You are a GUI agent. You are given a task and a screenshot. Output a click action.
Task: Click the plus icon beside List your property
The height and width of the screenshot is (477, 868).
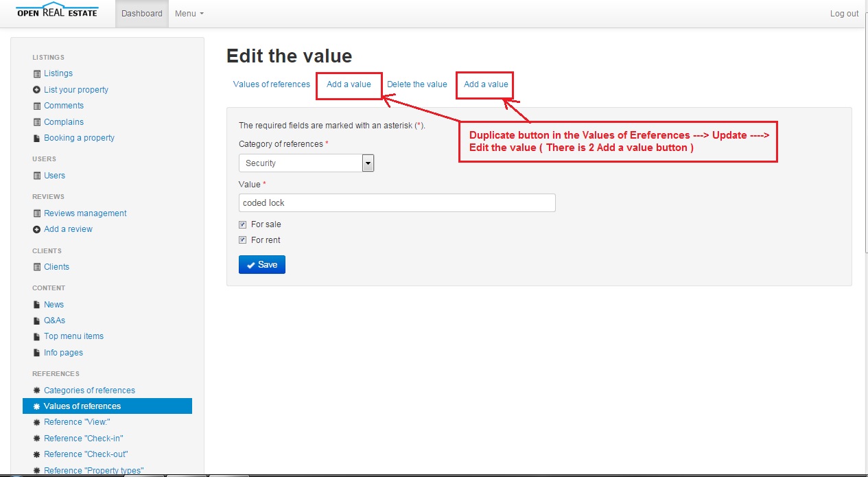pyautogui.click(x=37, y=90)
